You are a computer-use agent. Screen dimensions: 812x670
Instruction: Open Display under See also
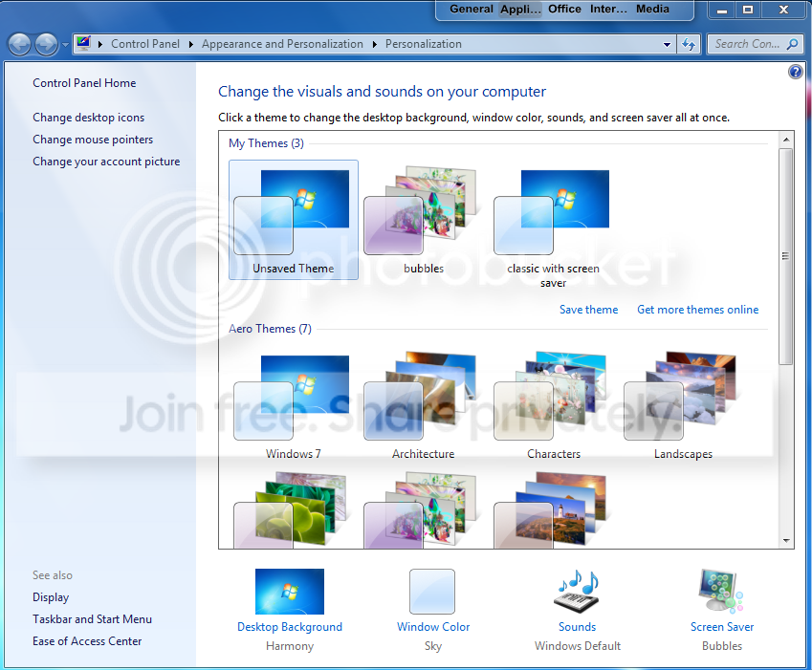pyautogui.click(x=51, y=597)
